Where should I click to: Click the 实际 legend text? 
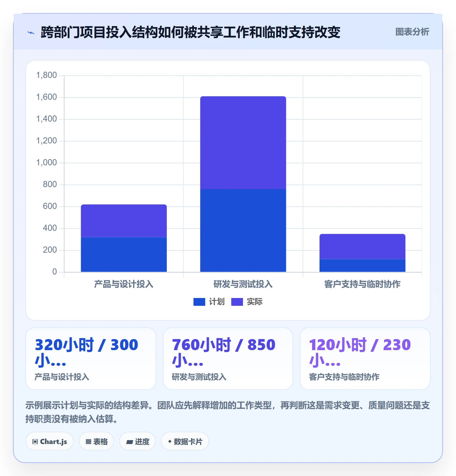(254, 302)
